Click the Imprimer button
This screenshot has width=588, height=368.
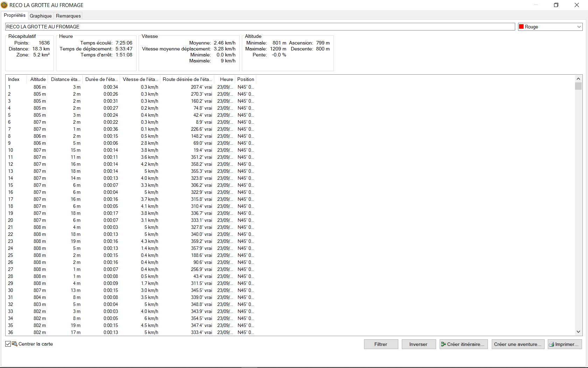(565, 344)
